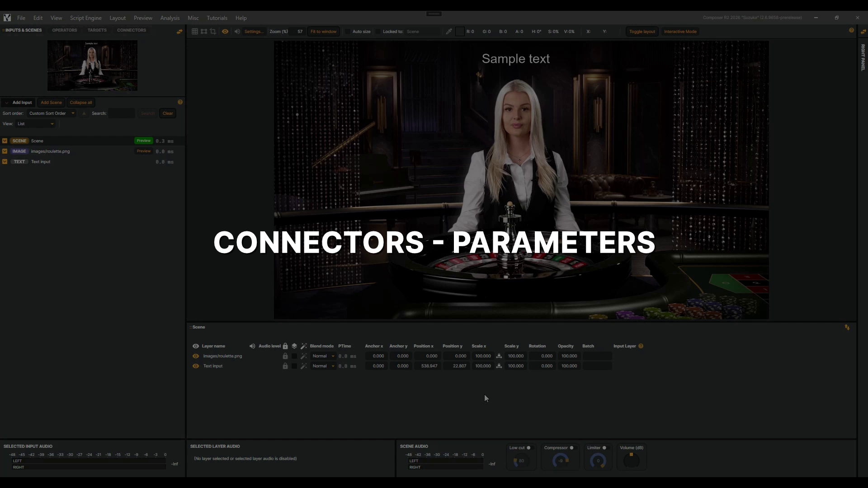This screenshot has height=488, width=868.
Task: Click scale link icon for images/roulette.png
Action: (x=499, y=356)
